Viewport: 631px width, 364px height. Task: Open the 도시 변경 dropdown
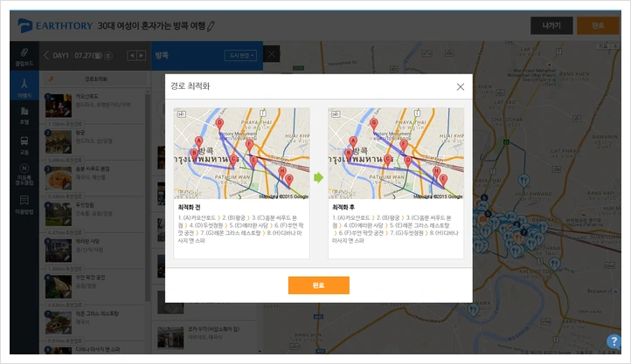240,56
